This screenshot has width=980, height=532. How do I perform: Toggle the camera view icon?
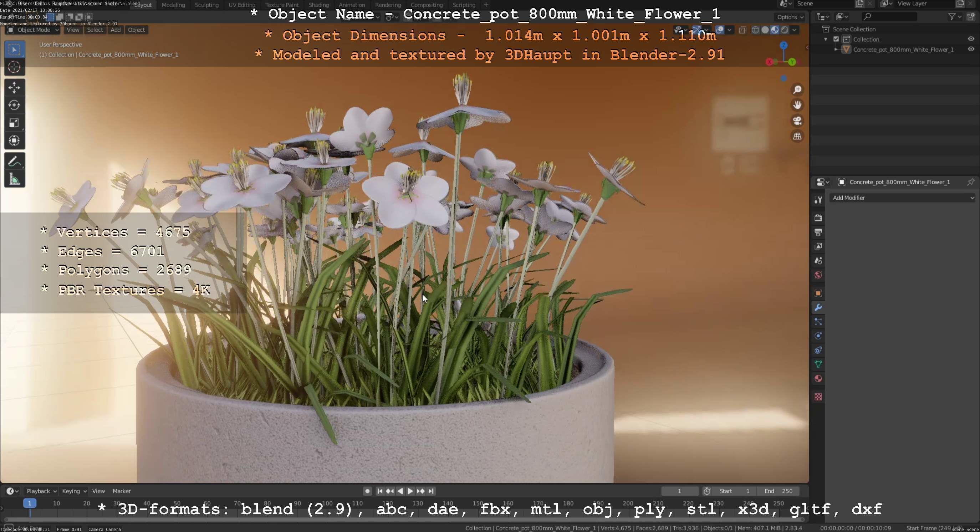[797, 121]
